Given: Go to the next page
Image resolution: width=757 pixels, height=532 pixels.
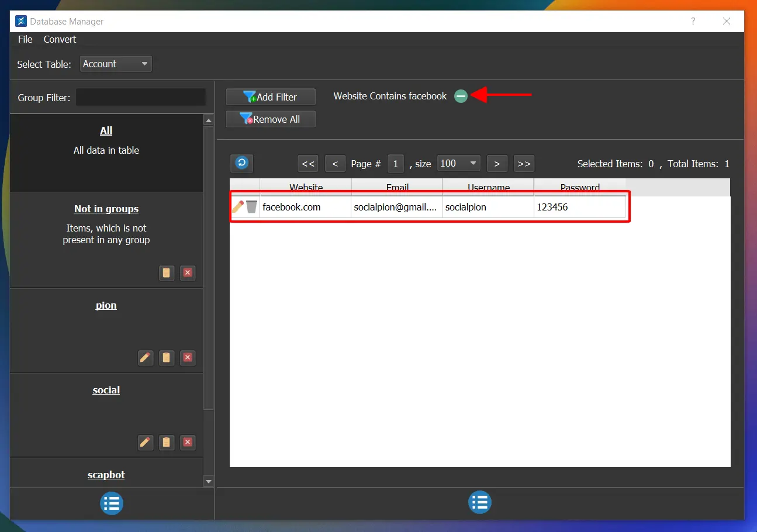Looking at the screenshot, I should pos(497,164).
